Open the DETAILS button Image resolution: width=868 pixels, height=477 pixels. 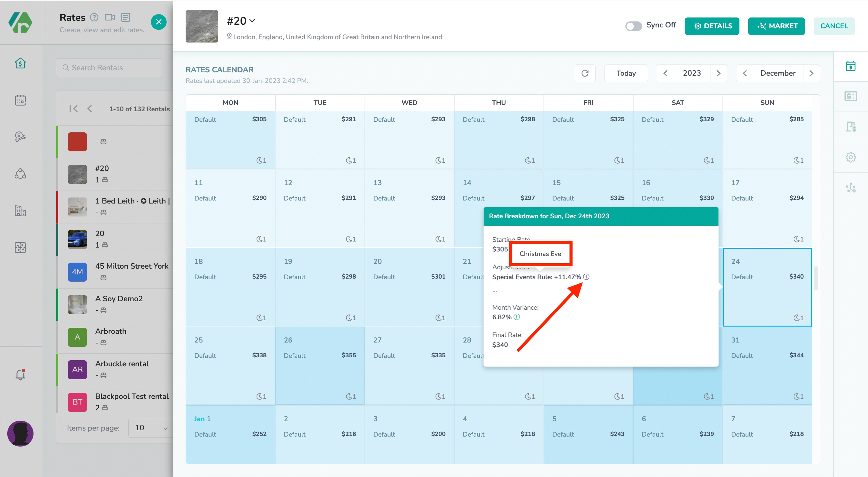tap(712, 26)
